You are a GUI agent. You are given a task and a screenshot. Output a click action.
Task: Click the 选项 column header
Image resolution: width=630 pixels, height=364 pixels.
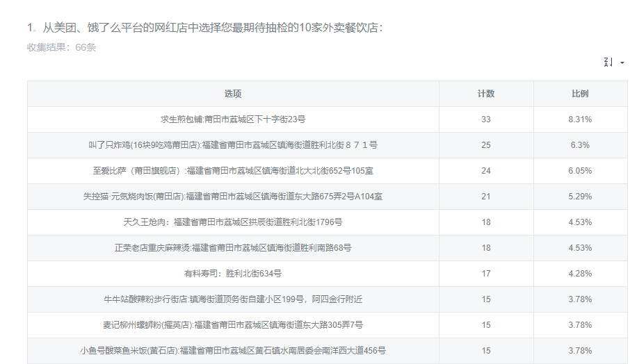[x=233, y=94]
